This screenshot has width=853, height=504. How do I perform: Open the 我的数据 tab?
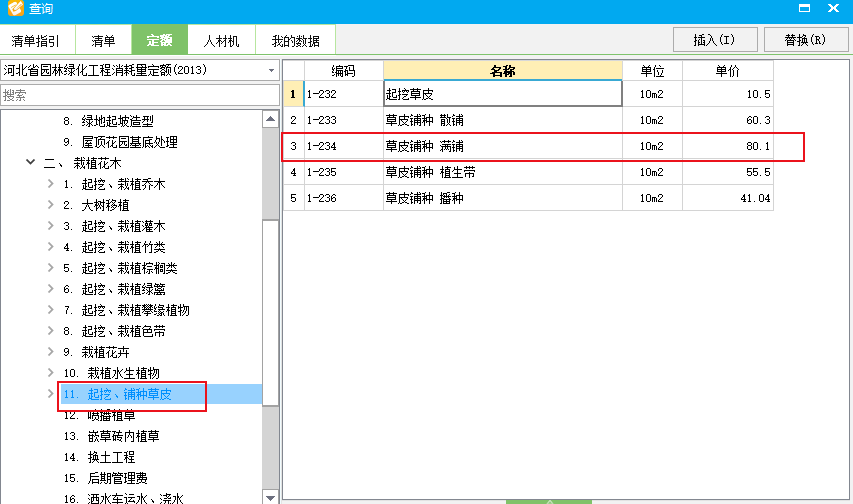point(295,40)
